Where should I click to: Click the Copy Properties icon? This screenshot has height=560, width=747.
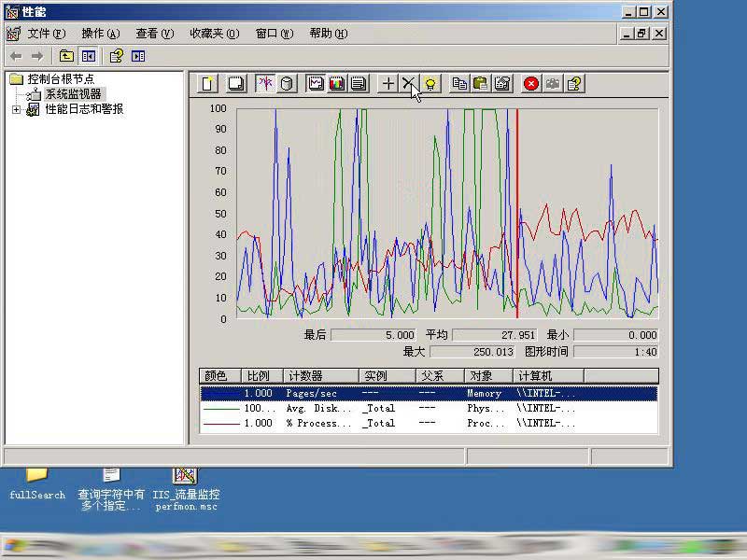point(459,84)
